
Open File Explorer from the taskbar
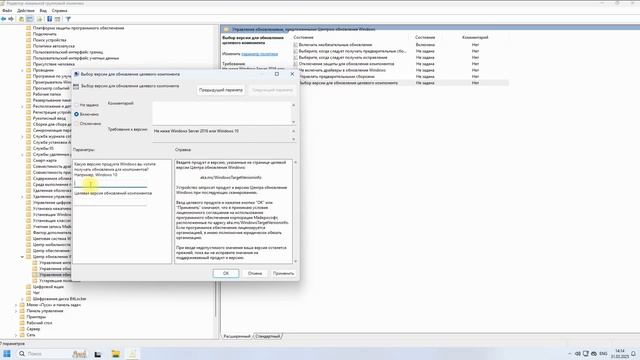pos(116,354)
